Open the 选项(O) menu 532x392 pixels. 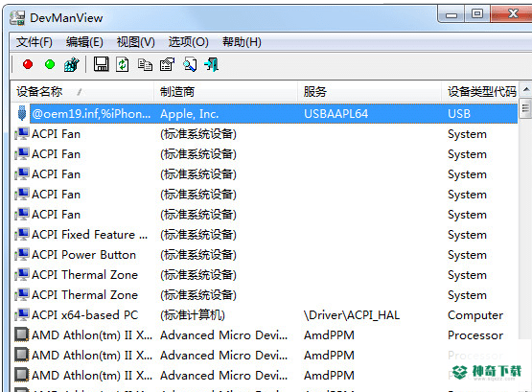pos(188,42)
